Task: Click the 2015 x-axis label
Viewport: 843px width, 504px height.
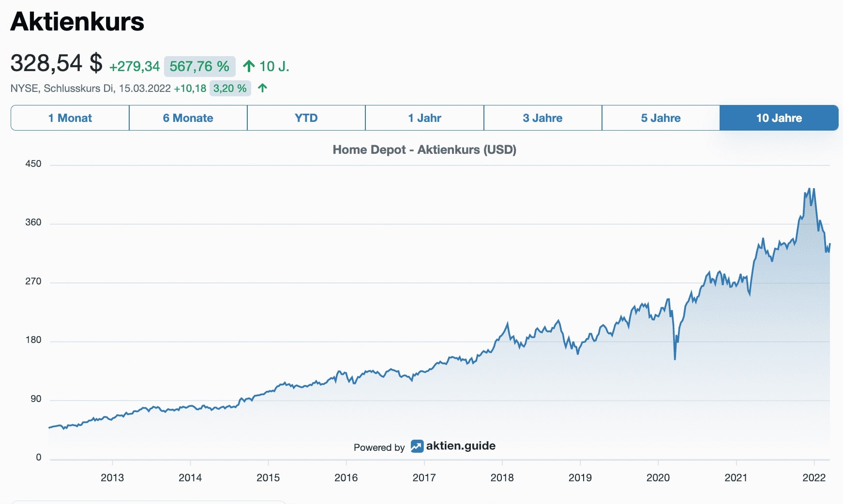Action: (x=268, y=478)
